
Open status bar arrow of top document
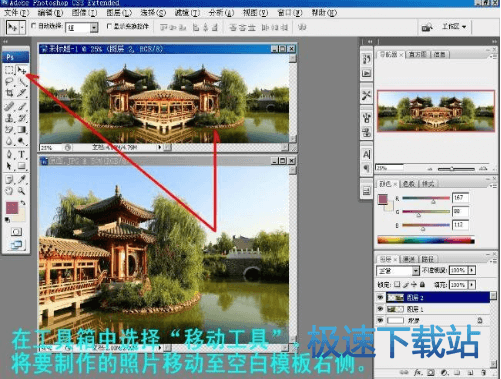tap(160, 147)
